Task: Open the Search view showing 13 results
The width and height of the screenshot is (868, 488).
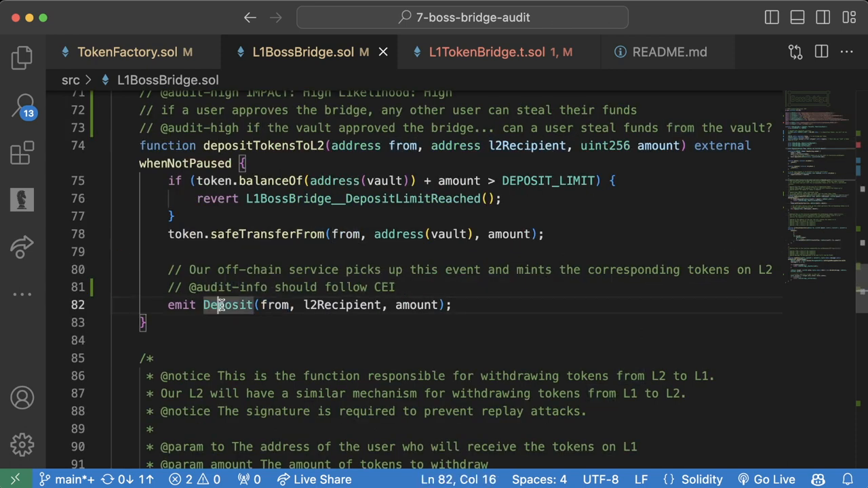Action: [x=22, y=106]
